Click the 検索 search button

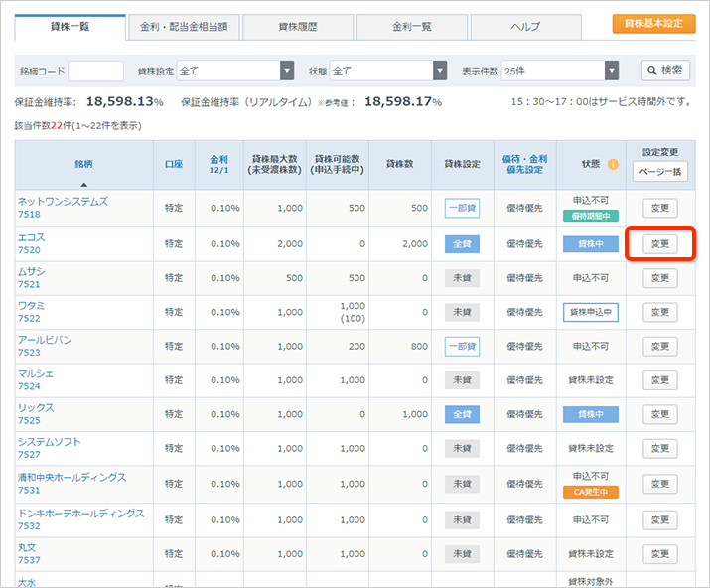[665, 70]
